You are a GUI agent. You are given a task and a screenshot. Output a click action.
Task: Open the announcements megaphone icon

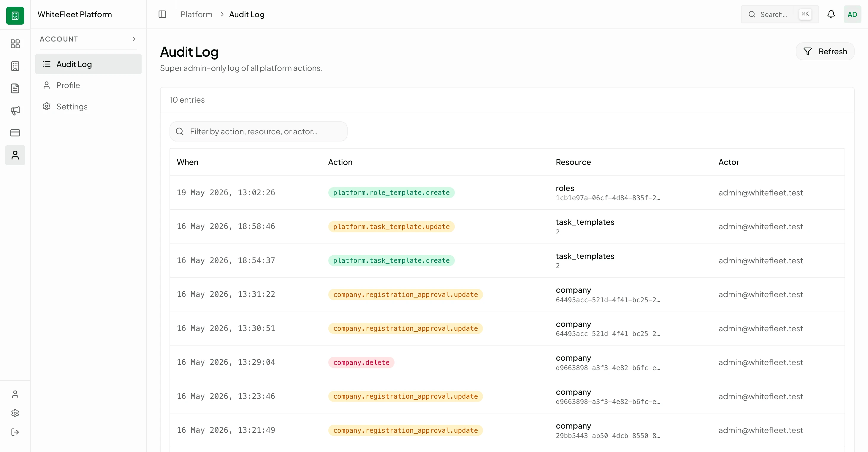[x=15, y=110]
